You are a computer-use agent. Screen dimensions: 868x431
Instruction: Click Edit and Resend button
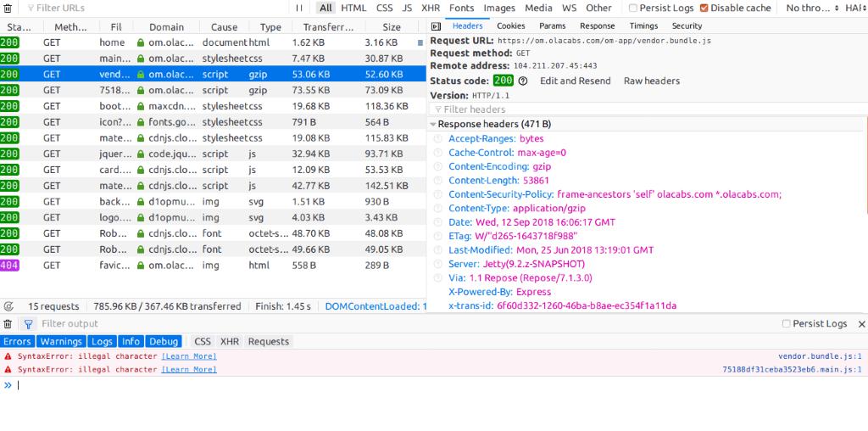tap(576, 81)
